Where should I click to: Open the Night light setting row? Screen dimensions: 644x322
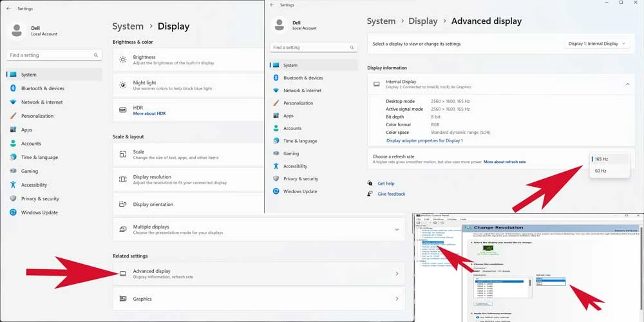[x=188, y=85]
